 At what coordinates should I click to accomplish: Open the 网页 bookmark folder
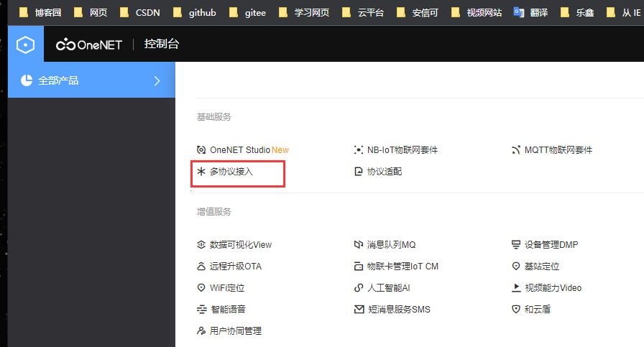click(91, 13)
